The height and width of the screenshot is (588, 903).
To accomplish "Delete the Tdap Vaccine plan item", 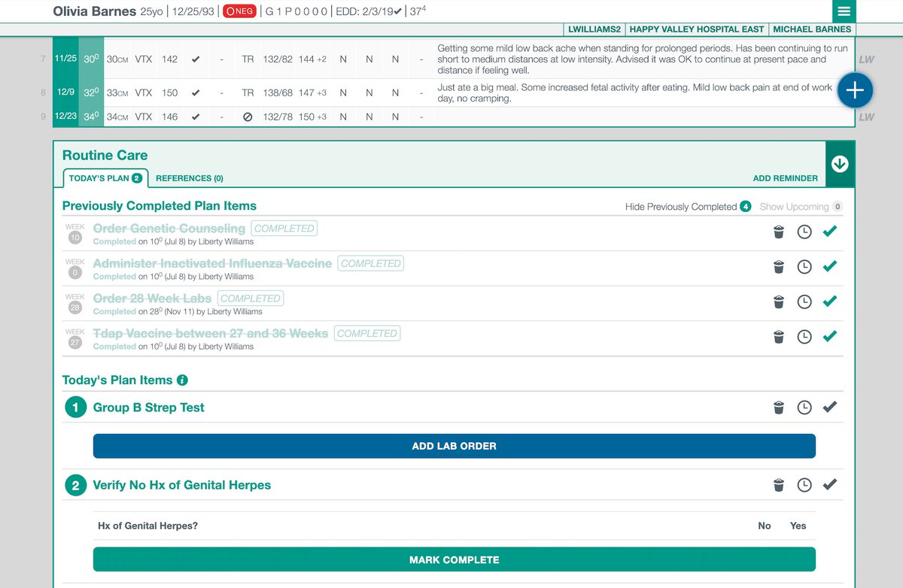I will pyautogui.click(x=779, y=337).
